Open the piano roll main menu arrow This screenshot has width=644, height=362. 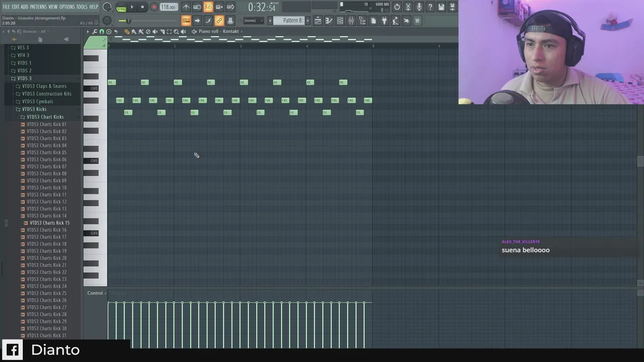pyautogui.click(x=88, y=32)
